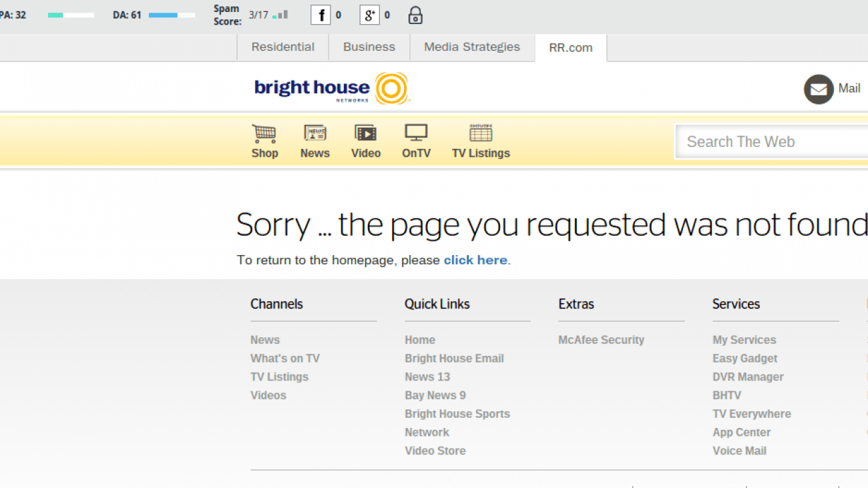Open the Bay News 9 link
This screenshot has width=868, height=488.
pos(435,395)
